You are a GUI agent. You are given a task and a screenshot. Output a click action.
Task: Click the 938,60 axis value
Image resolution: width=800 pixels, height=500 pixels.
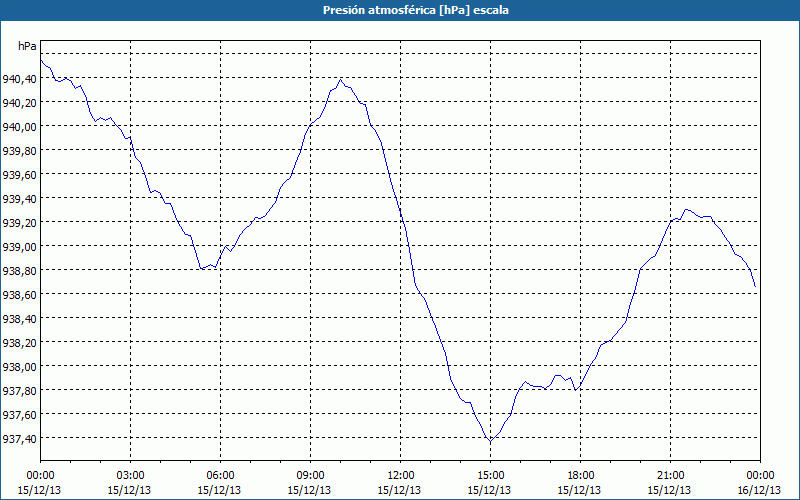click(19, 294)
